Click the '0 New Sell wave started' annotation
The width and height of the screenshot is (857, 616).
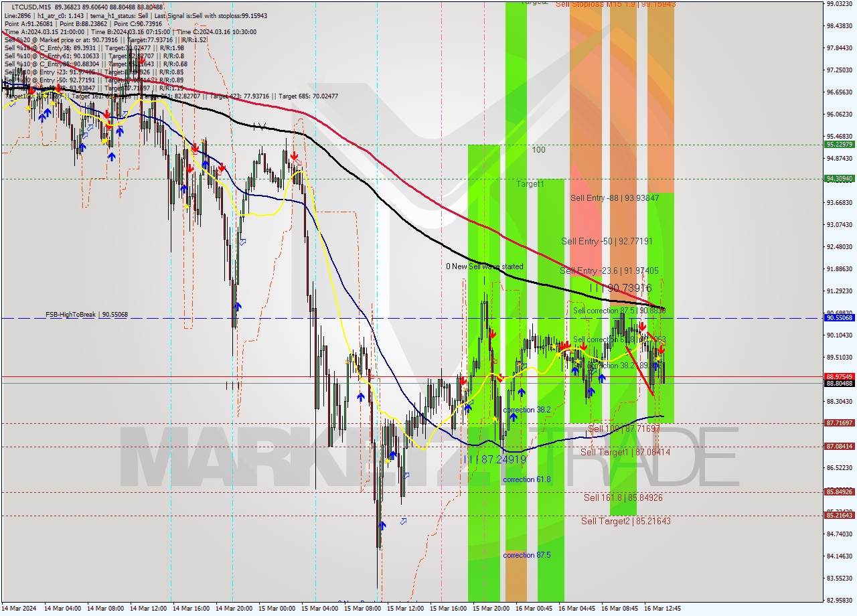485,266
